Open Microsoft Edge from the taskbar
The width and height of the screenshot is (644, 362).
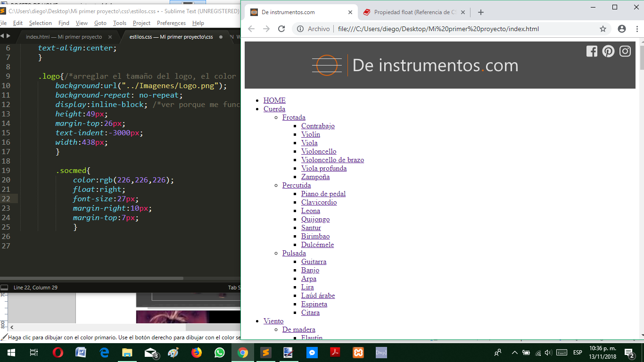coord(104,353)
